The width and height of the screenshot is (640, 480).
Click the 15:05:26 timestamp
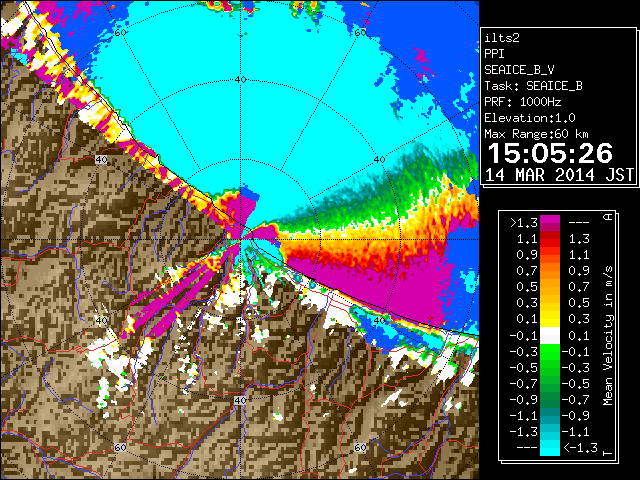(550, 153)
